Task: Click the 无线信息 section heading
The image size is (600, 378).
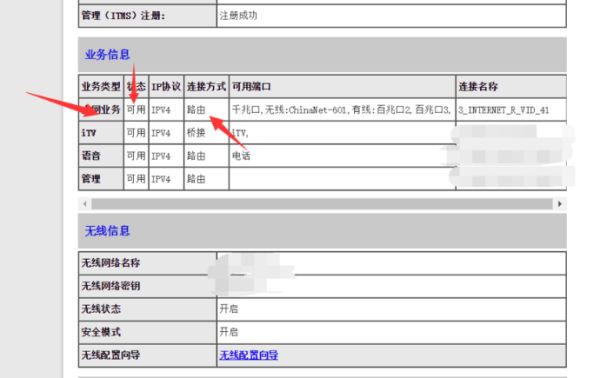Action: [108, 231]
